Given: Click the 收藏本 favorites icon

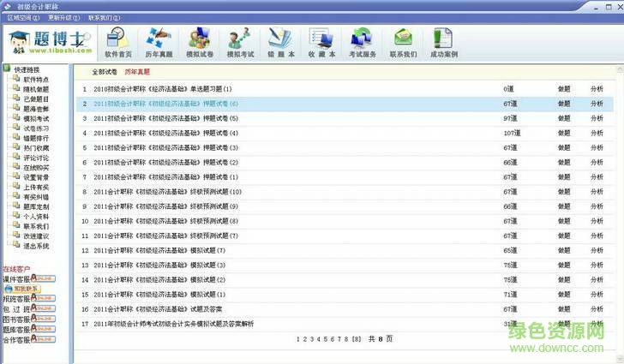Looking at the screenshot, I should click(x=321, y=42).
